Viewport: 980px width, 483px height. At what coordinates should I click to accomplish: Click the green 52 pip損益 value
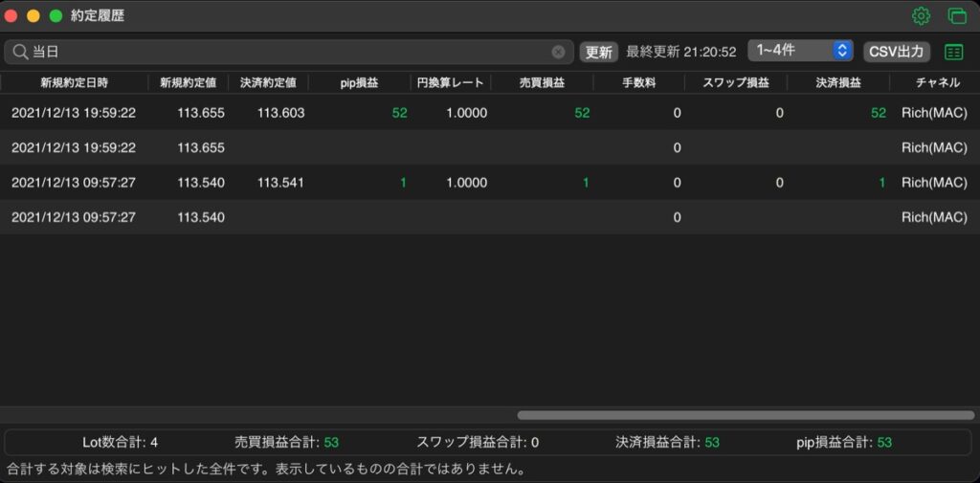(x=399, y=113)
